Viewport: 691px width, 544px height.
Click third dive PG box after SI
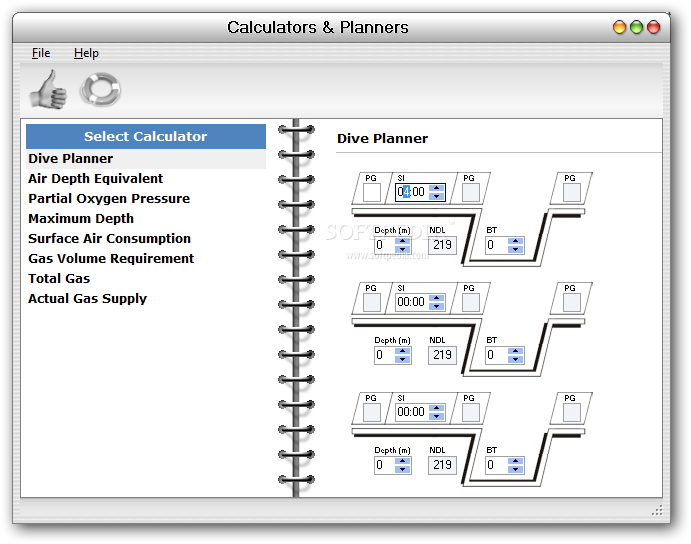tap(471, 413)
